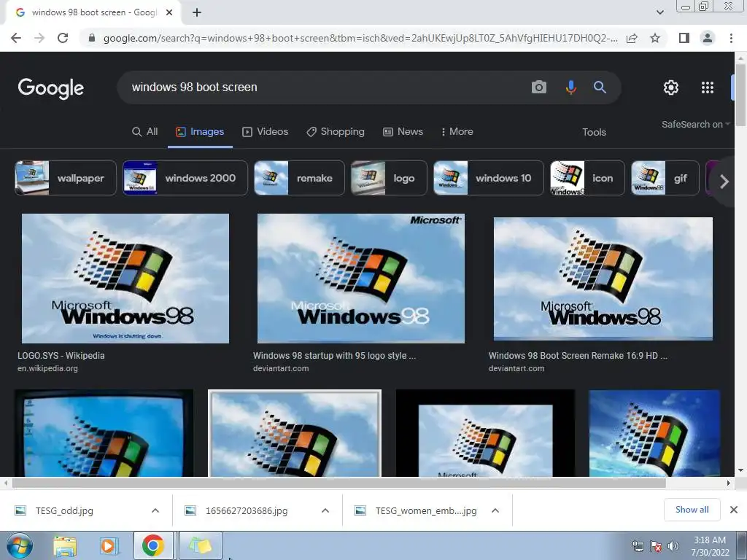
Task: Share this page via address bar icon
Action: [632, 38]
